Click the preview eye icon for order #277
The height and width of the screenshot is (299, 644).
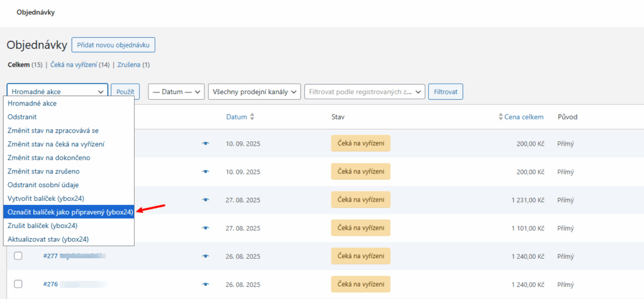pos(205,256)
